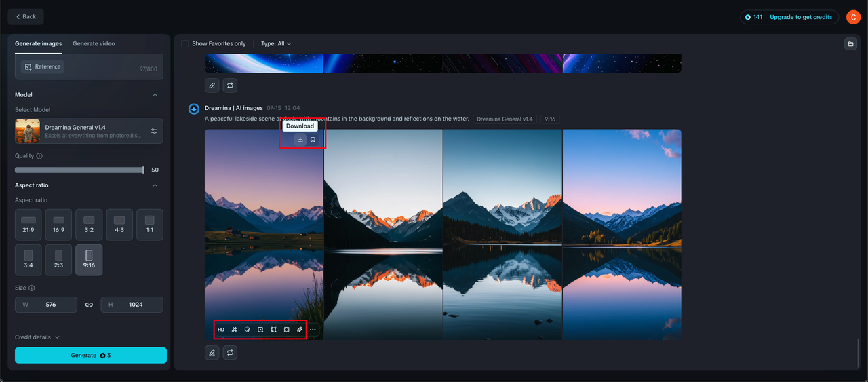The width and height of the screenshot is (868, 382).
Task: Select the 16:9 aspect ratio
Action: (x=59, y=225)
